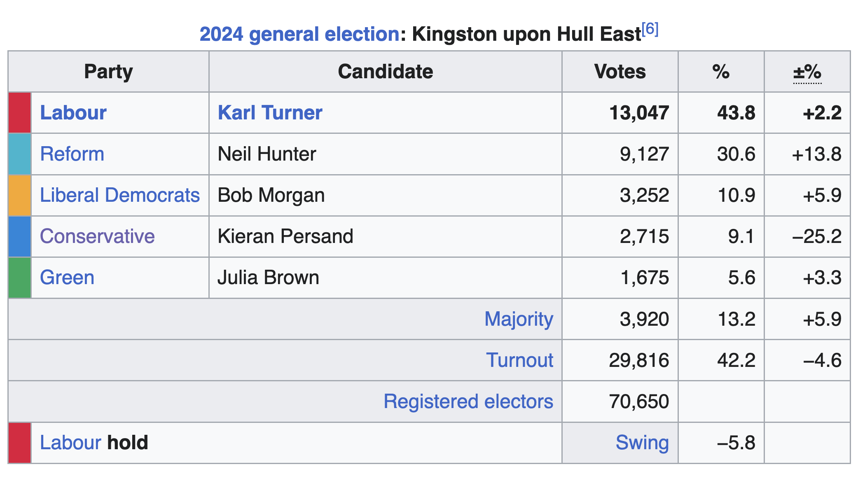Open Karl Turner's candidate page
This screenshot has width=865, height=504.
(270, 113)
